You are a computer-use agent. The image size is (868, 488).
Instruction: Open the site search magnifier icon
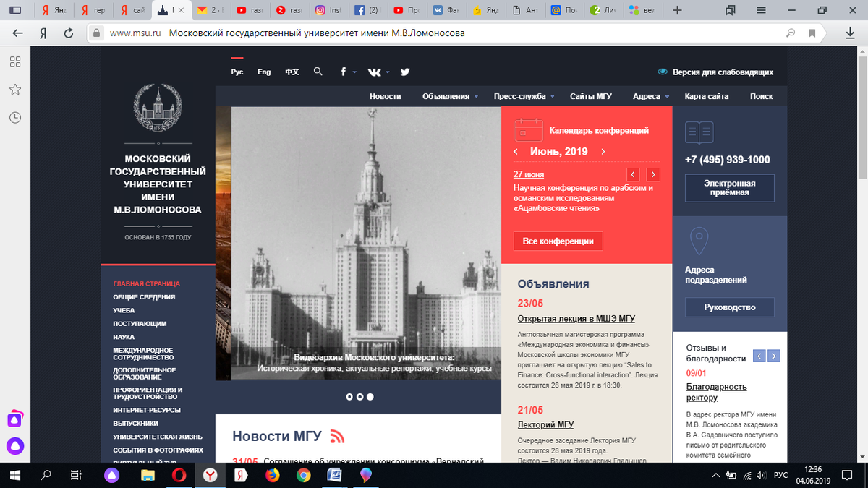(318, 72)
